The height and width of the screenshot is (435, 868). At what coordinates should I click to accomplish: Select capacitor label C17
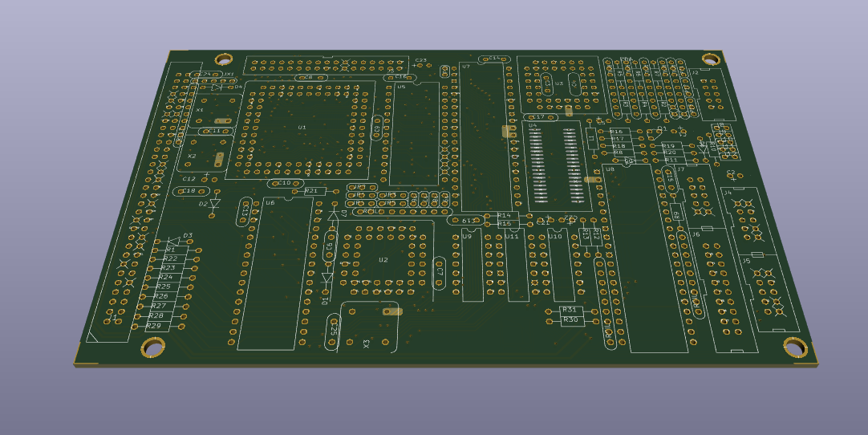[x=538, y=117]
